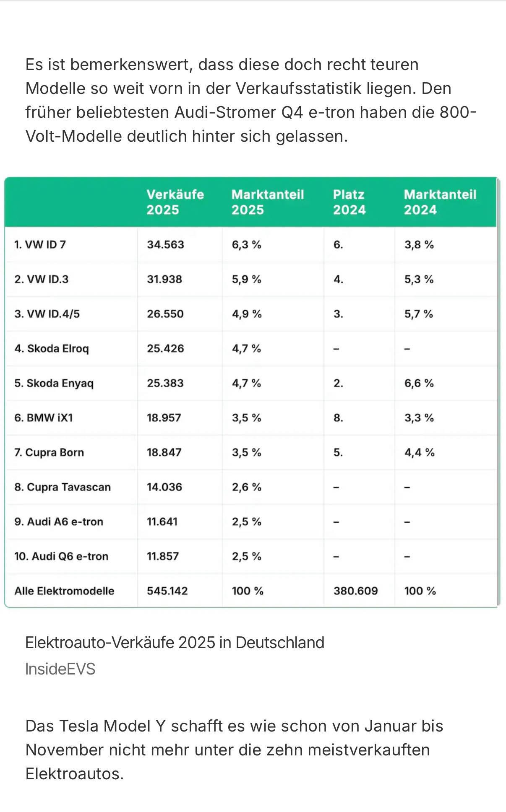Screen dimensions: 506x812
Task: Select the Cupra Tavascan row label
Action: click(x=62, y=487)
